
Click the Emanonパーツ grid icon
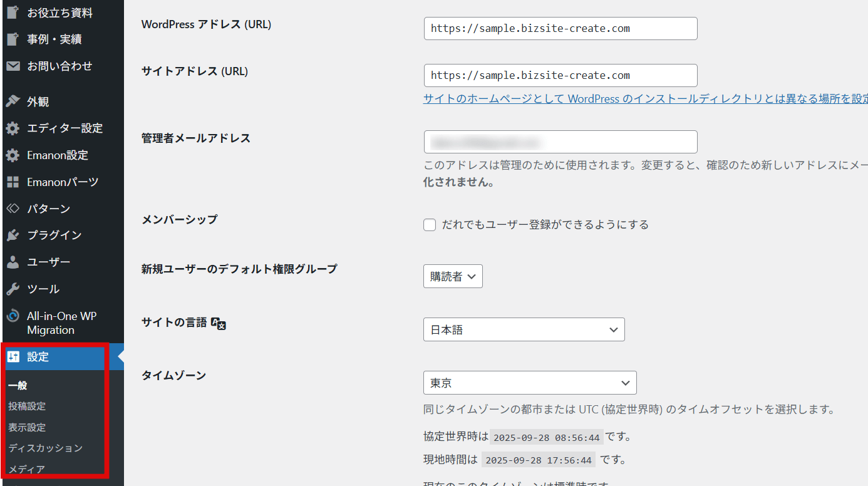(13, 182)
